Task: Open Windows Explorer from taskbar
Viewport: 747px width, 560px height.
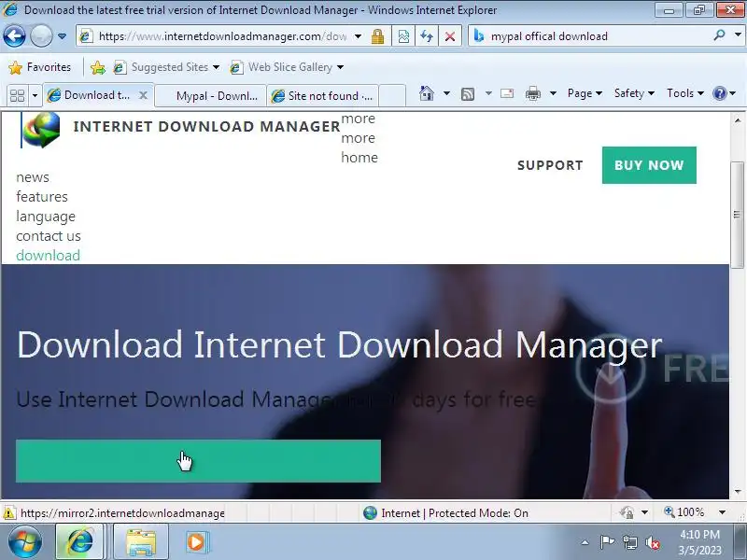Action: tap(141, 542)
